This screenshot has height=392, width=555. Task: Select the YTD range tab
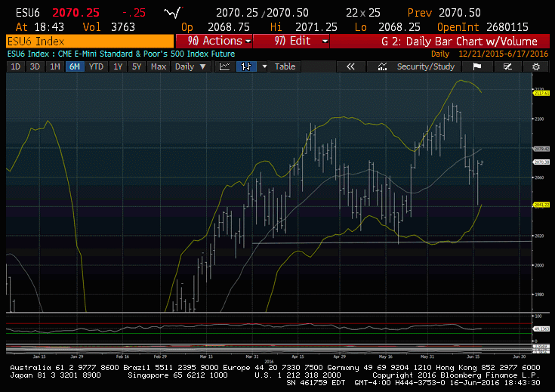pyautogui.click(x=96, y=66)
